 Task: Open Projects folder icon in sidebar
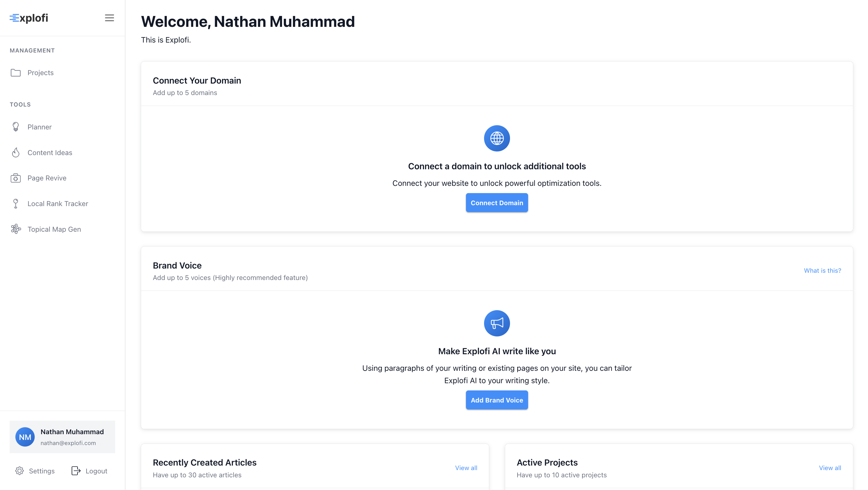pos(15,72)
